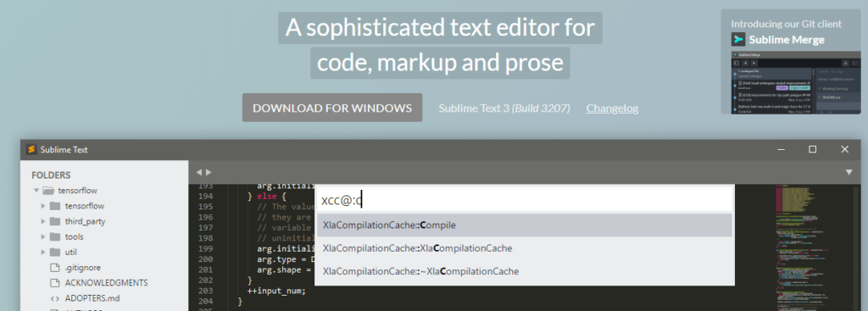868x311 pixels.
Task: Click the util folder icon
Action: pyautogui.click(x=55, y=253)
